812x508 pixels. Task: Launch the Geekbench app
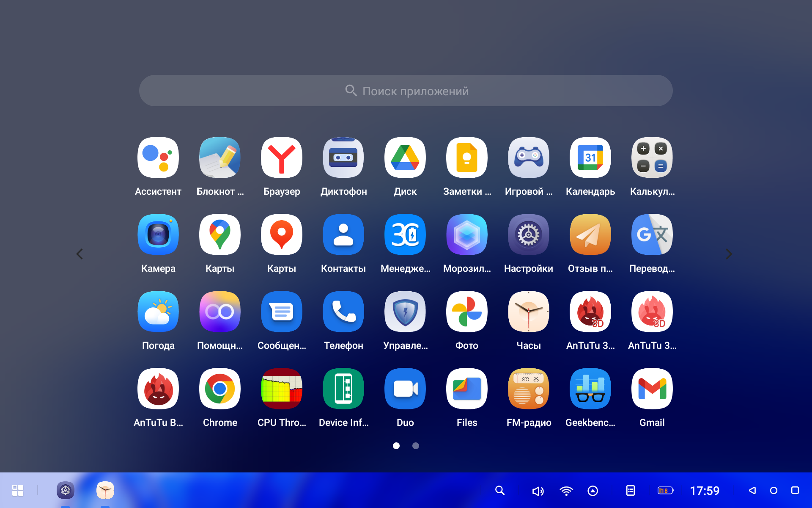click(x=590, y=389)
